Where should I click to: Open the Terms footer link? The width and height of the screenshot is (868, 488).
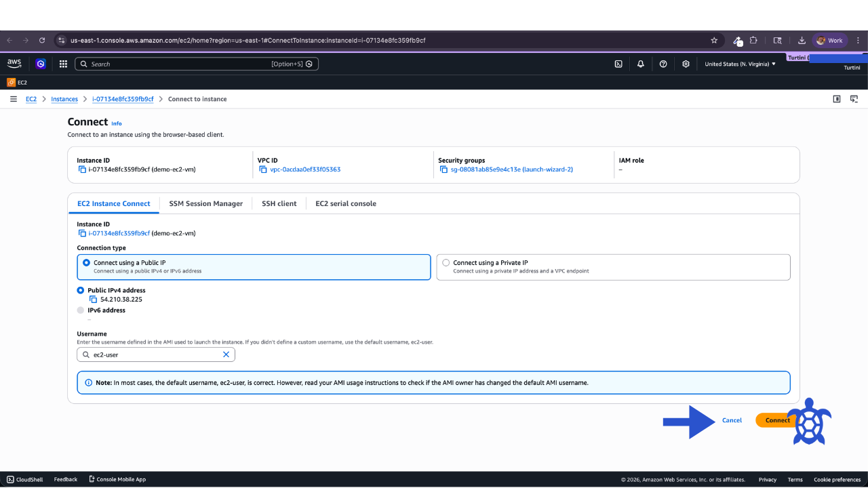pyautogui.click(x=795, y=479)
